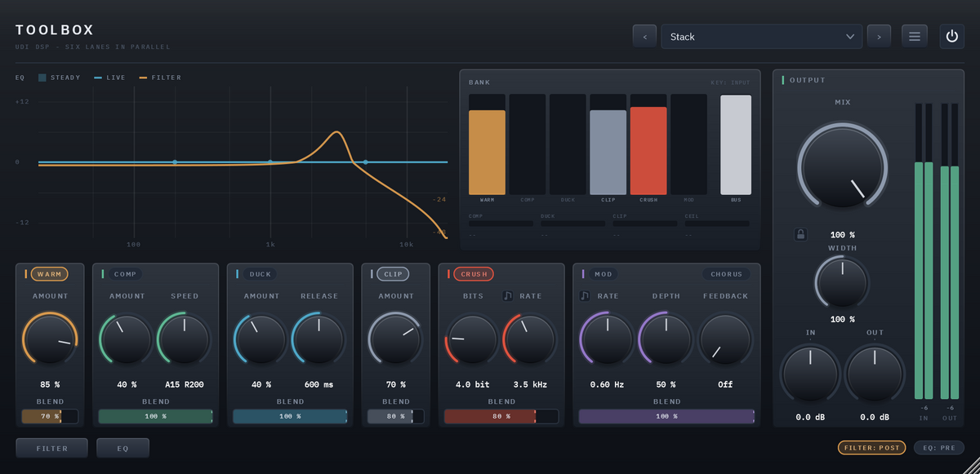
Task: Click the filter resonance peak on EQ graph
Action: (x=336, y=132)
